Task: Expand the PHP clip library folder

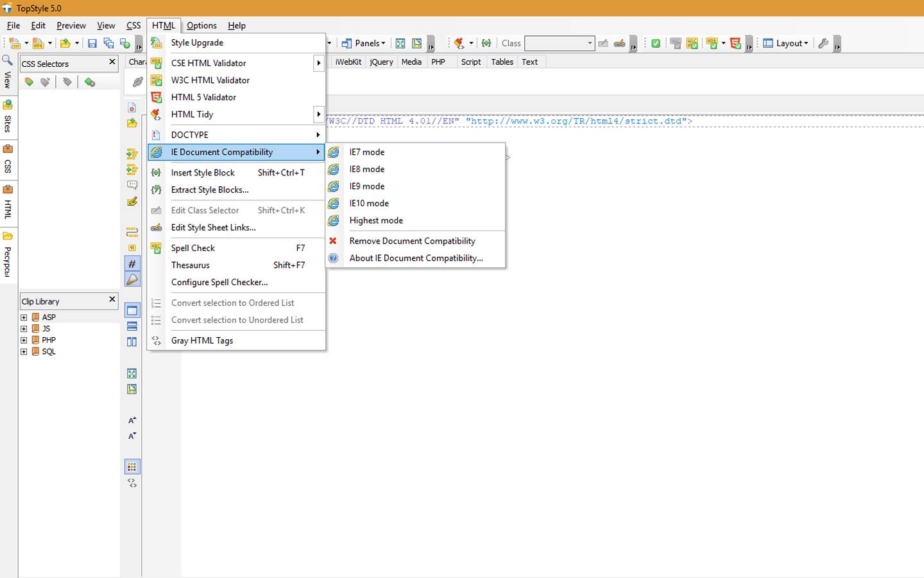Action: click(x=24, y=340)
